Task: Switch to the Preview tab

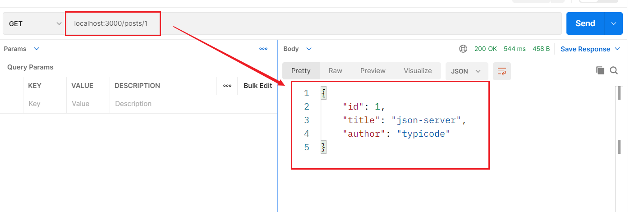Action: point(373,71)
